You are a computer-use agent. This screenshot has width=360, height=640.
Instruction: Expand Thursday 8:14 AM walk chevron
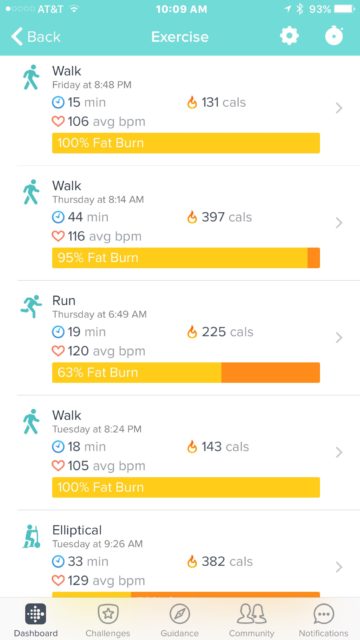[x=338, y=223]
